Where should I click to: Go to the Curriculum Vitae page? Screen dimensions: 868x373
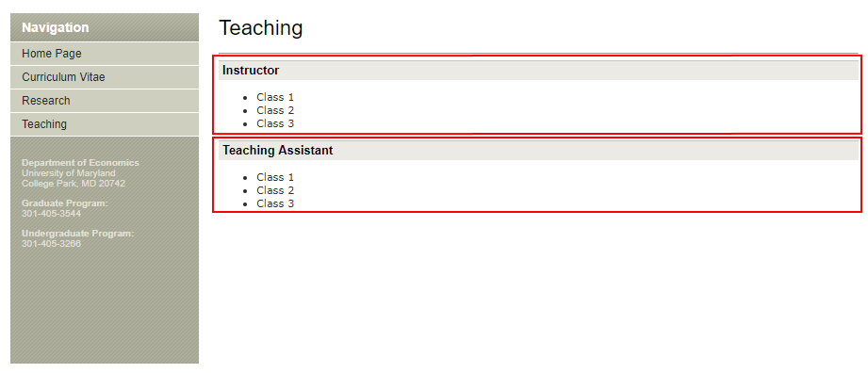point(104,77)
